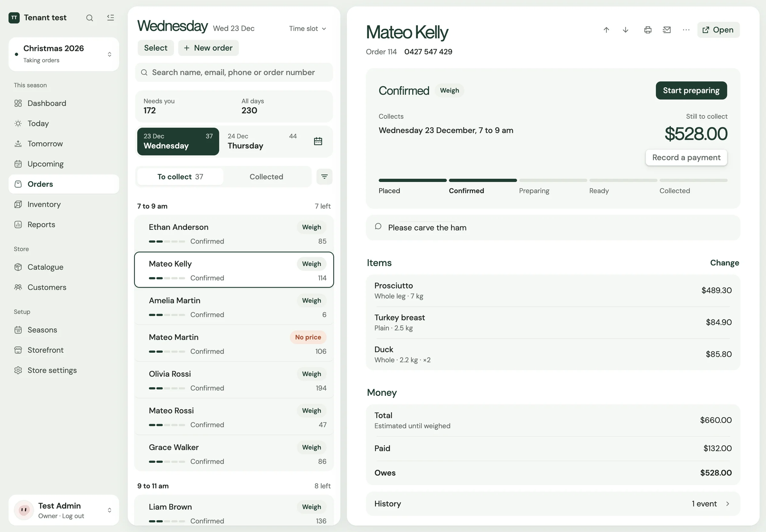Open Ethan Anderson's order card
This screenshot has width=766, height=532.
tap(234, 234)
